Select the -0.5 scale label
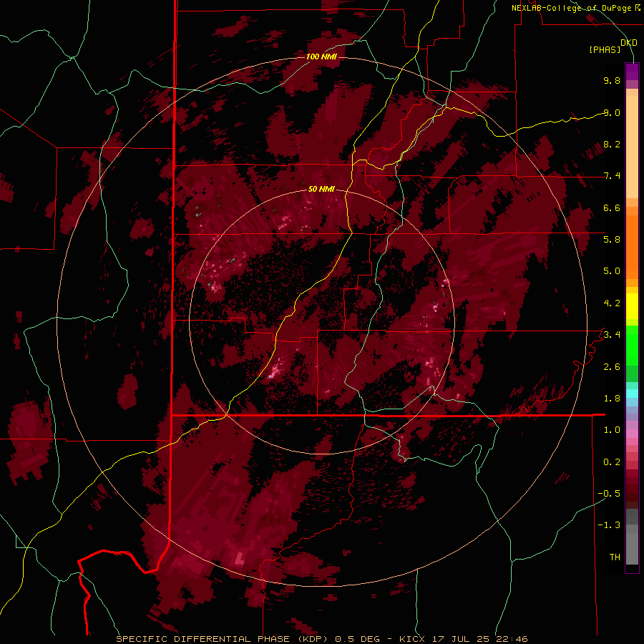Screen dimensions: 644x644 (x=609, y=494)
